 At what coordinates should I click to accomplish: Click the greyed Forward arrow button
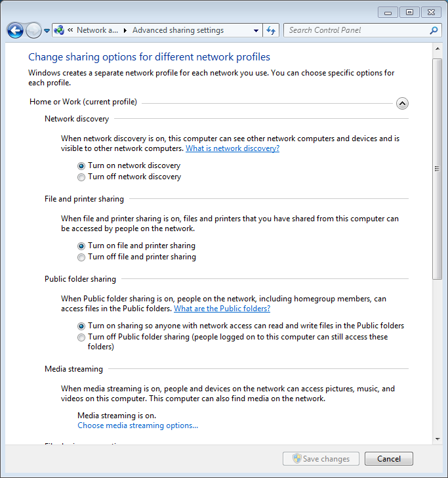33,30
